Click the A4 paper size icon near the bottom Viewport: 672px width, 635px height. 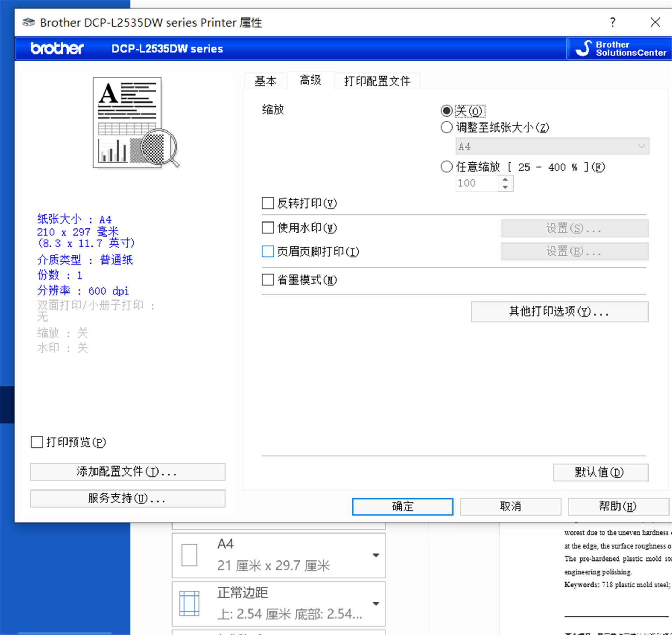tap(189, 555)
